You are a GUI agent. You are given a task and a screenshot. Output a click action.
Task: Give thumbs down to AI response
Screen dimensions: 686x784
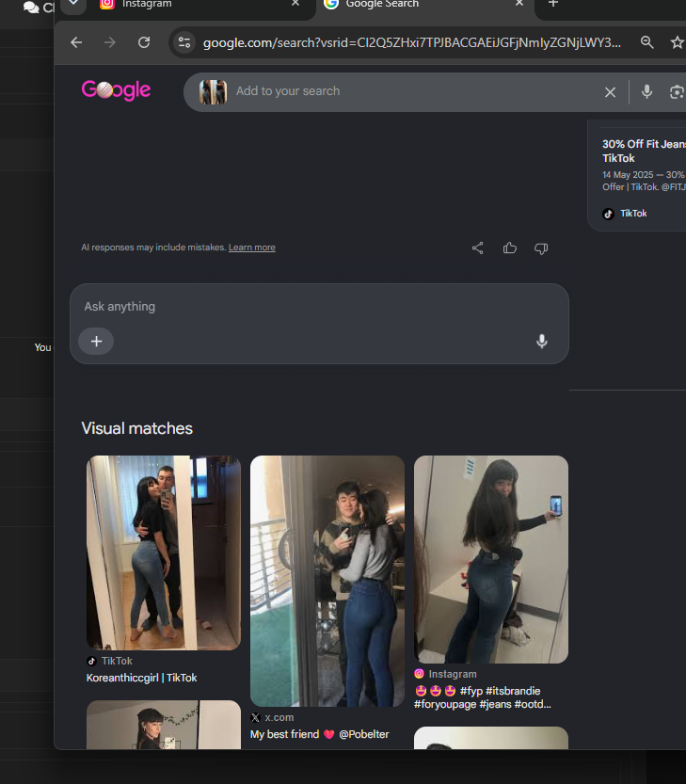pyautogui.click(x=541, y=248)
